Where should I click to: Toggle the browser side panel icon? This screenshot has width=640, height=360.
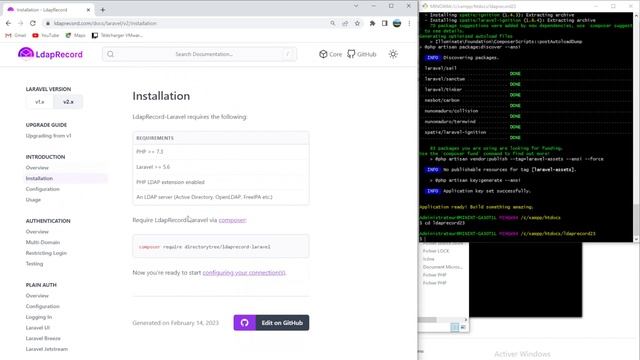[x=384, y=23]
